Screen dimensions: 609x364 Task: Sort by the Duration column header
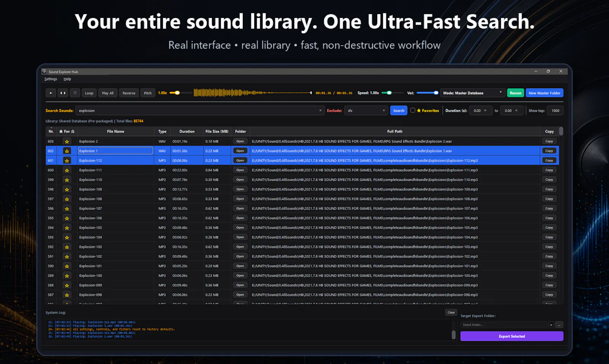click(187, 131)
